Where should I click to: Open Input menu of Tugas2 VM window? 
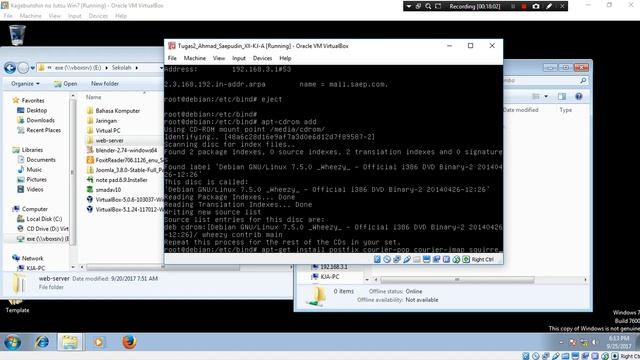coord(239,58)
